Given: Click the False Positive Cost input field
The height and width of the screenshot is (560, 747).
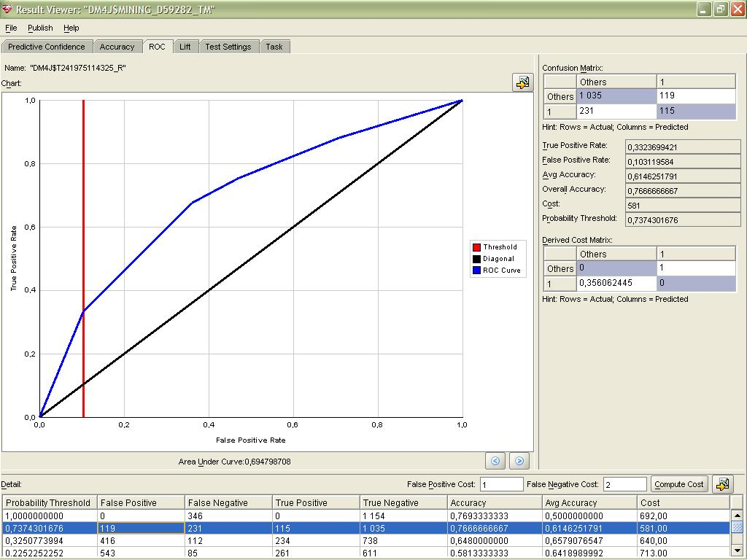Looking at the screenshot, I should (x=501, y=484).
